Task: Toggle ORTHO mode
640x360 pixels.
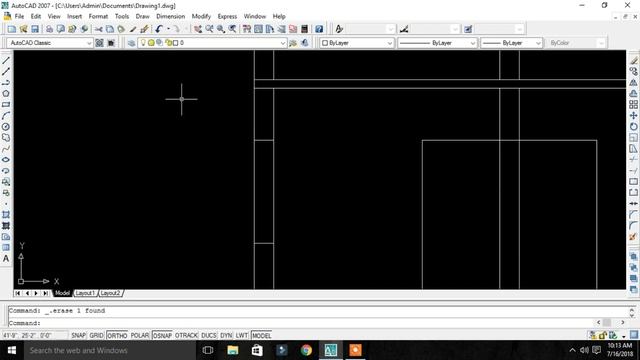Action: point(117,336)
